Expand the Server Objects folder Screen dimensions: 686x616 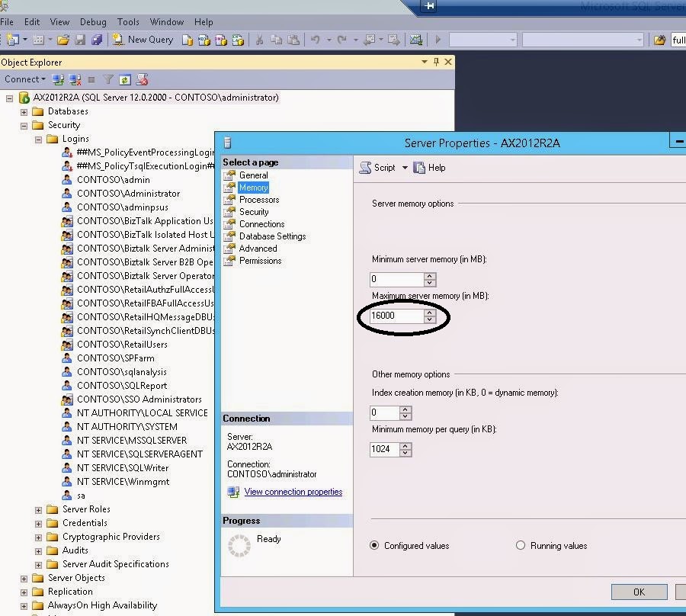(24, 579)
